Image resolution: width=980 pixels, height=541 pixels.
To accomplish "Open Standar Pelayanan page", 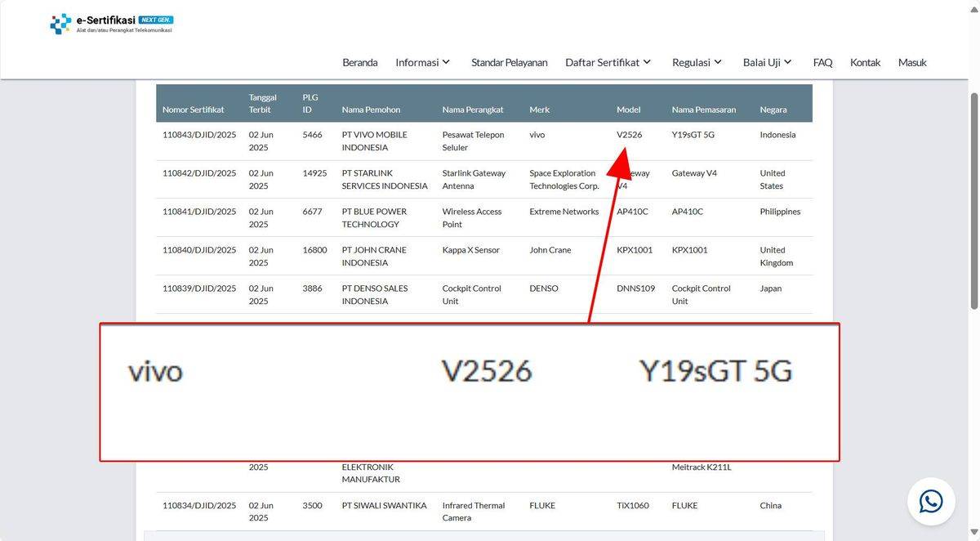I will [510, 62].
